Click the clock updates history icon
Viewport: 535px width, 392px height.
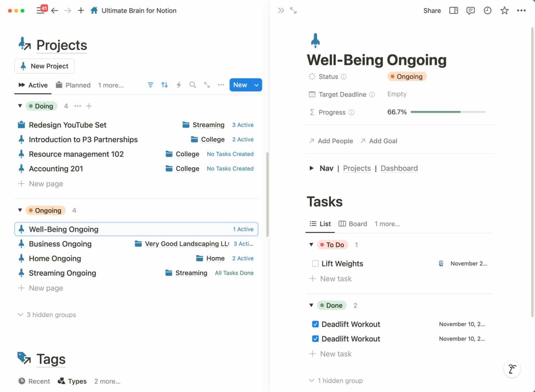click(x=487, y=10)
